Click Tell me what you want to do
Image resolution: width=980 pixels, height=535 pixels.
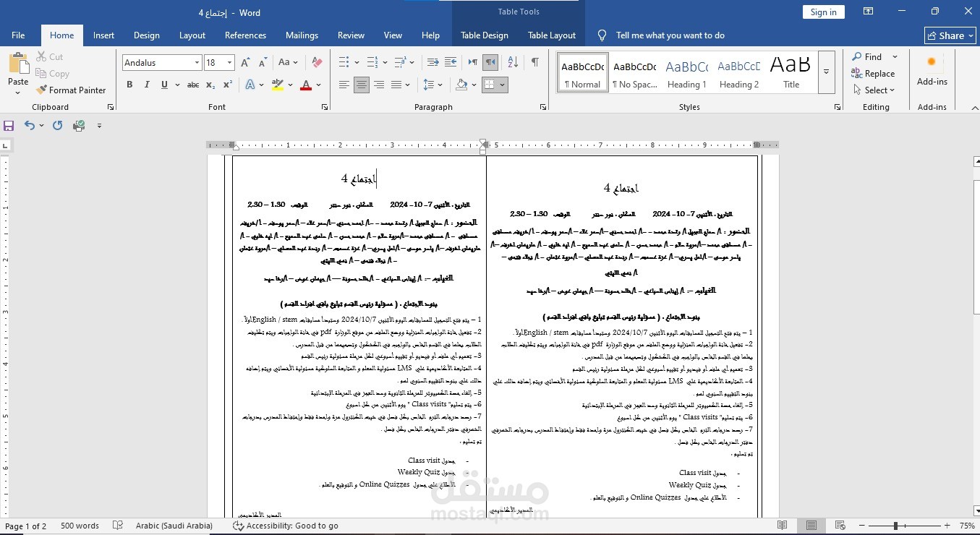click(x=670, y=35)
